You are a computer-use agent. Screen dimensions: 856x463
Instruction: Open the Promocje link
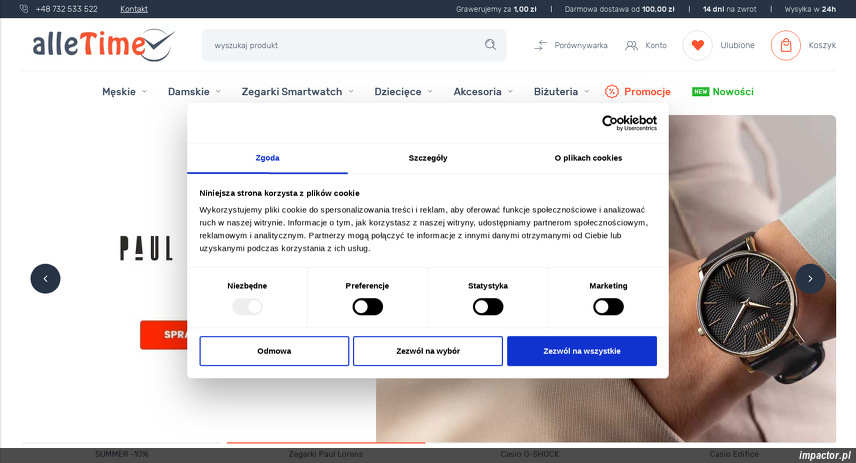tap(647, 92)
